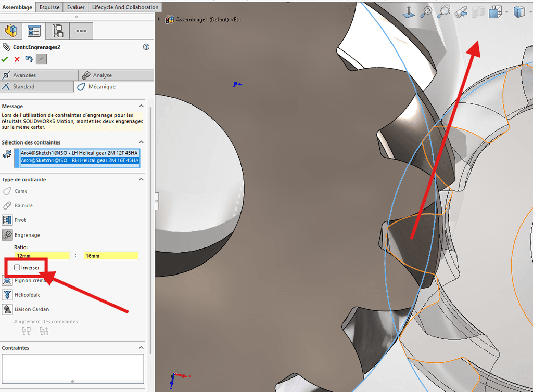The height and width of the screenshot is (392, 533).
Task: Cancel the mate with the red X
Action: 17,59
